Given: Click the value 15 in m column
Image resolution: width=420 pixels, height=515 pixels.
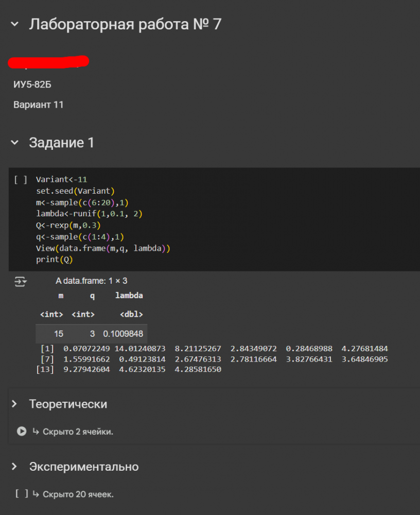Looking at the screenshot, I should [x=59, y=334].
